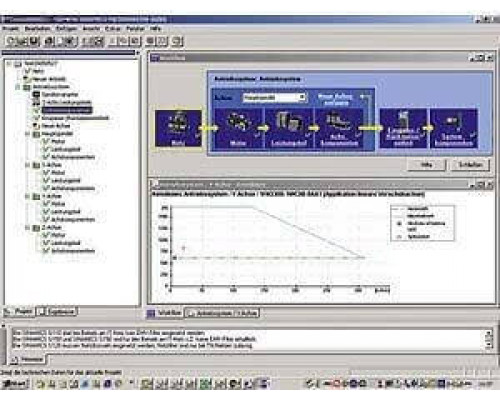Select Z-Achse in the project tree
Screen dimensions: 500x400
pyautogui.click(x=52, y=228)
